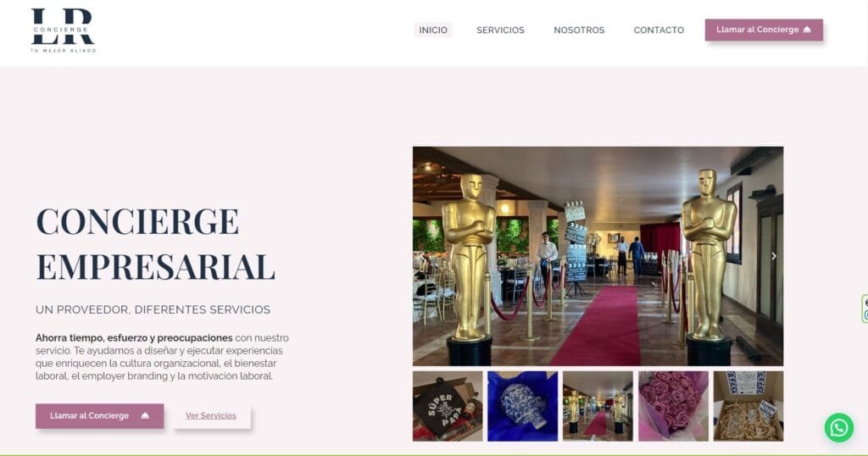Select the red carpet statues thumbnail
The height and width of the screenshot is (456, 868).
598,406
